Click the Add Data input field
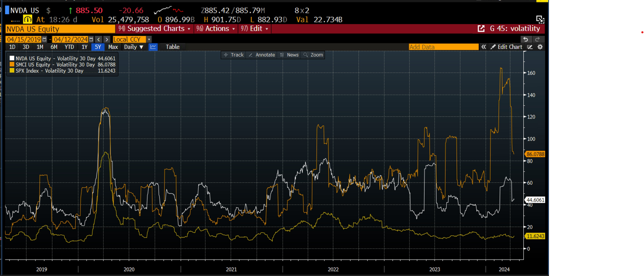 (443, 47)
